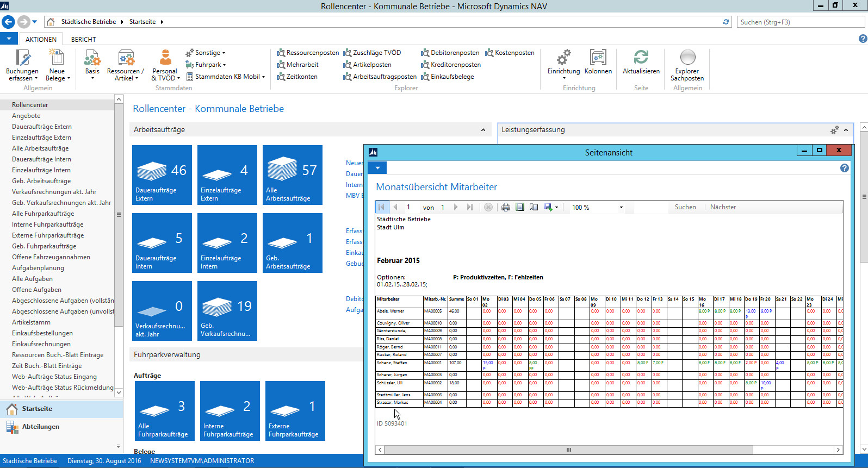Open Interne Fuhrparkaufträge tile
The width and height of the screenshot is (868, 468).
click(230, 411)
